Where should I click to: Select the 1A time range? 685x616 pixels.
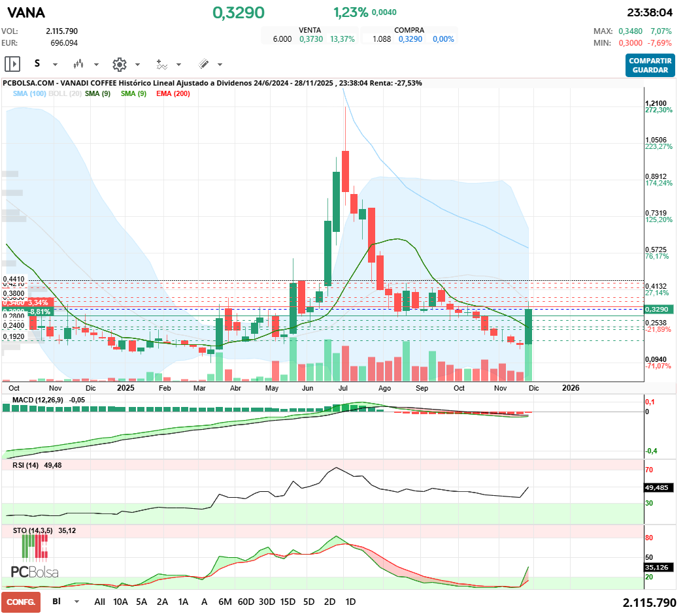183,602
